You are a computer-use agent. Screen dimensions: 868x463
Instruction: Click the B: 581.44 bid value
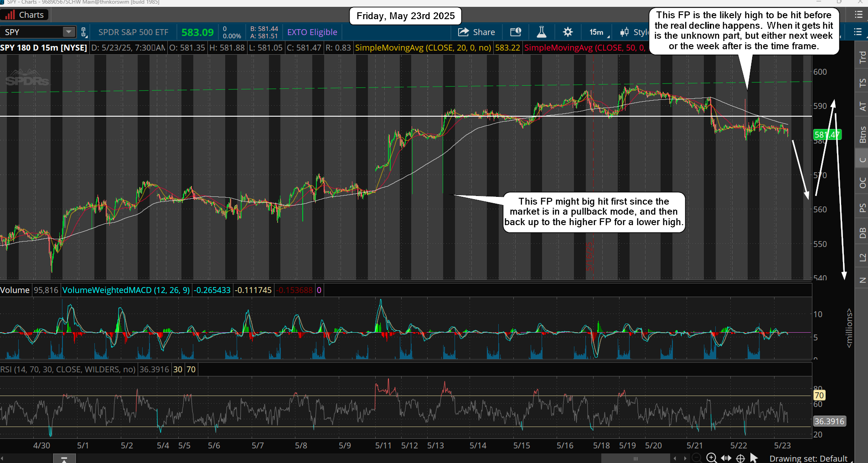[x=264, y=29]
